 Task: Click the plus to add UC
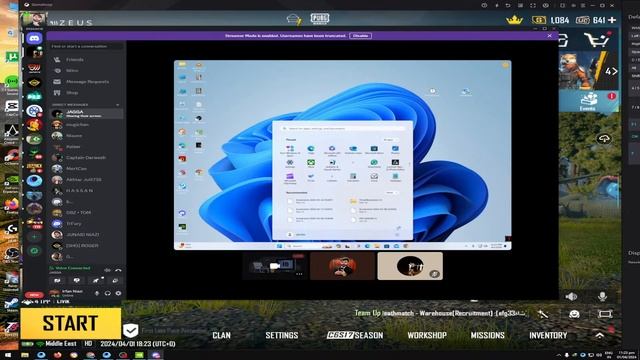pos(612,20)
